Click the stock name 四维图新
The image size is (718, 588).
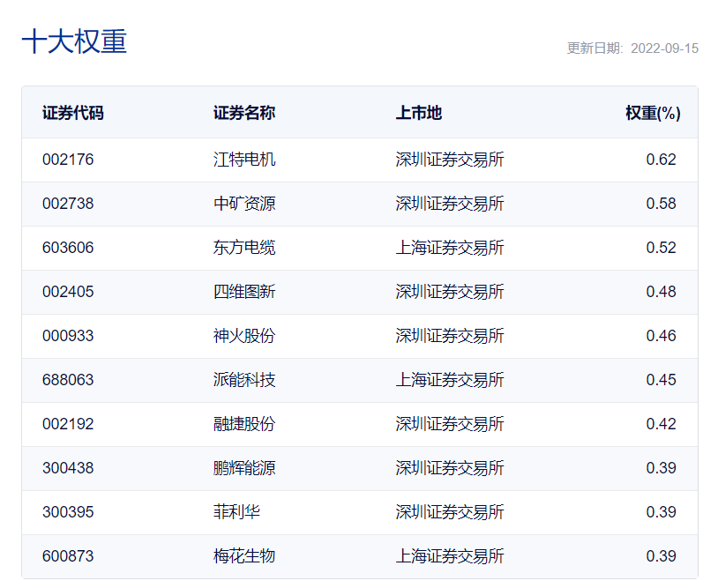tap(244, 292)
